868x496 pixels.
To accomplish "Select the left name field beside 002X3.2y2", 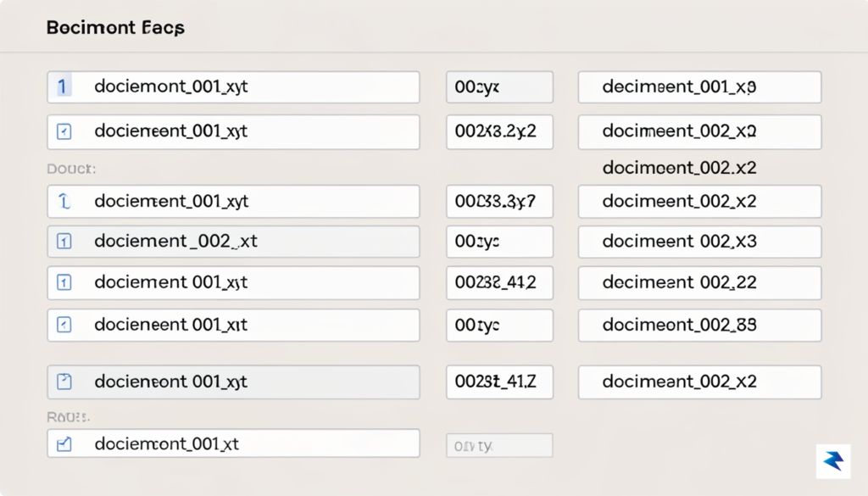I will (233, 131).
